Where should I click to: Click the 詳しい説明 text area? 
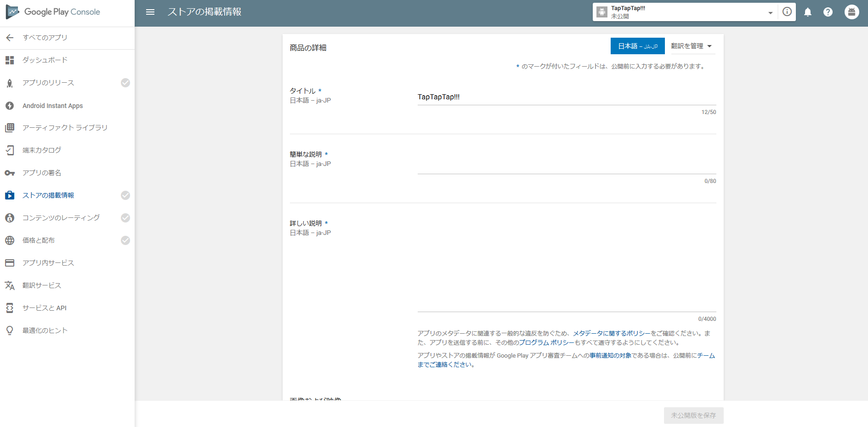(567, 267)
